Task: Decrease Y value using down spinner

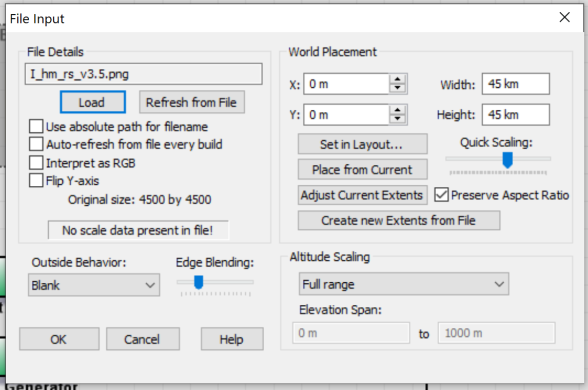Action: tap(398, 119)
